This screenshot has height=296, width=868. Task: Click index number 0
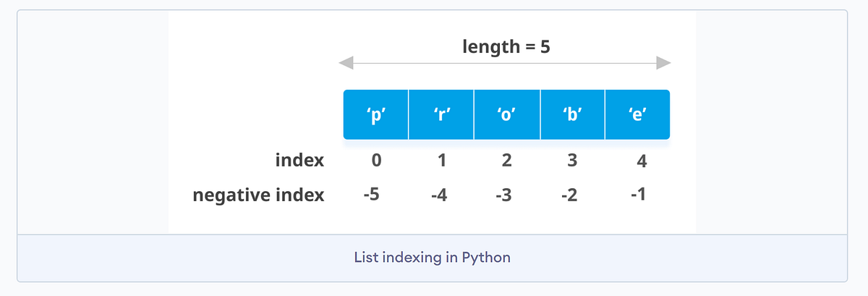376,160
